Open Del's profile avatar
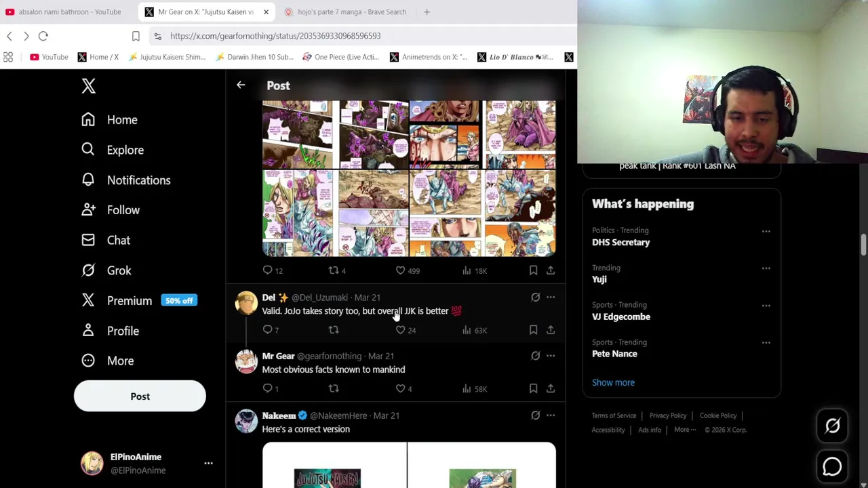This screenshot has width=868, height=488. [246, 303]
